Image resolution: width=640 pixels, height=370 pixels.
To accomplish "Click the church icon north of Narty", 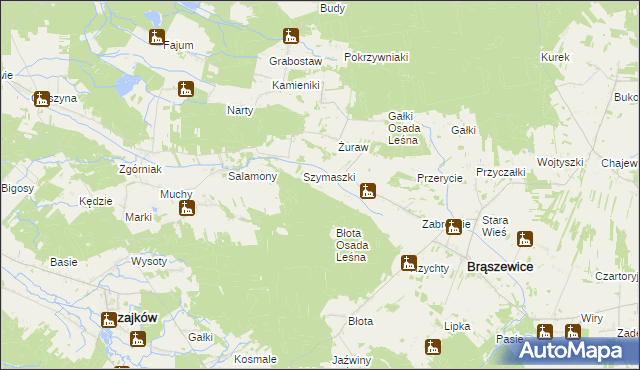I will [x=186, y=89].
